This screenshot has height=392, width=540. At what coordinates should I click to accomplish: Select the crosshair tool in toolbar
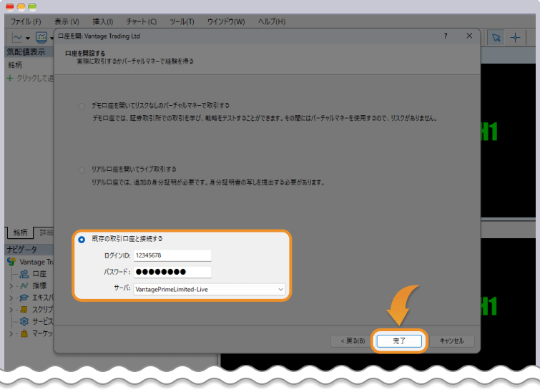(x=515, y=37)
